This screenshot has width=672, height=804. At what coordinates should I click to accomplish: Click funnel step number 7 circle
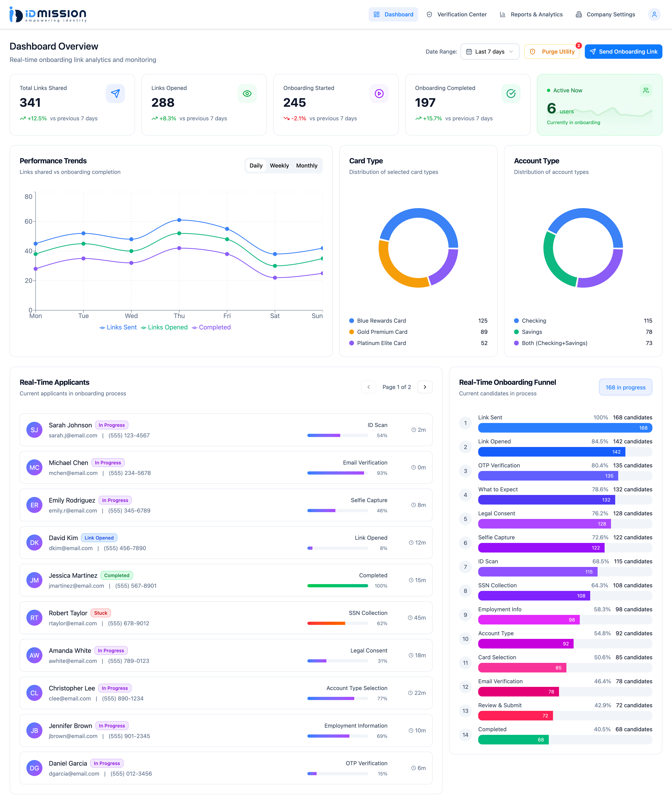pos(465,567)
